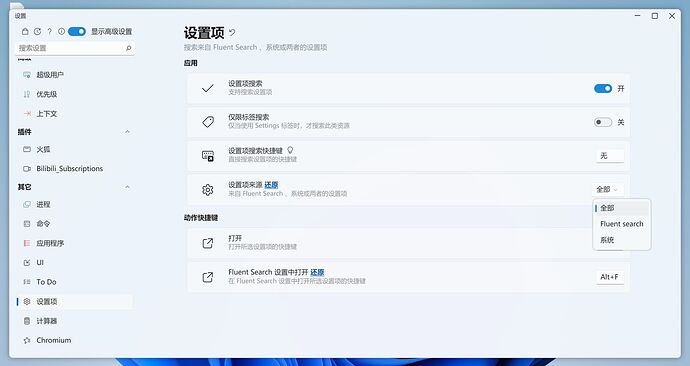
Task: Collapse the 其它 section chevron
Action: tap(127, 187)
